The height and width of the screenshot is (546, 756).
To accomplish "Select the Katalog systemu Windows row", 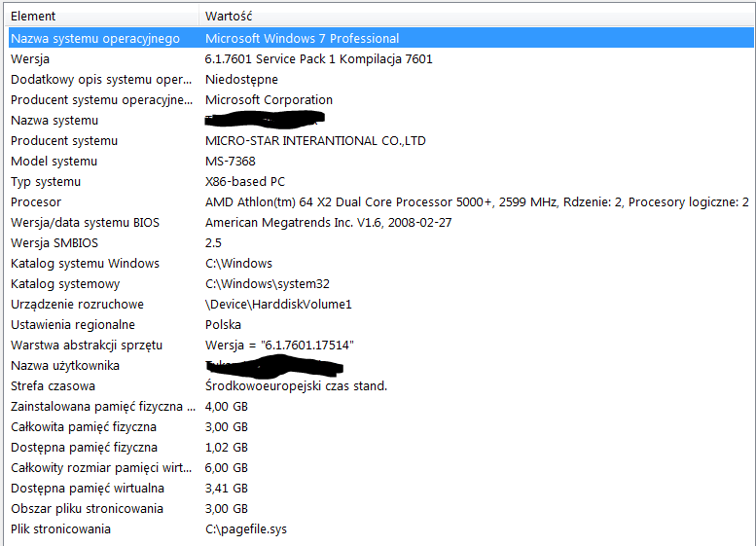I will [85, 263].
